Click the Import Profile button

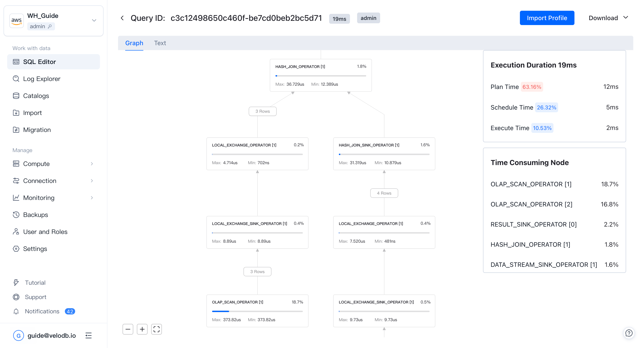(547, 18)
